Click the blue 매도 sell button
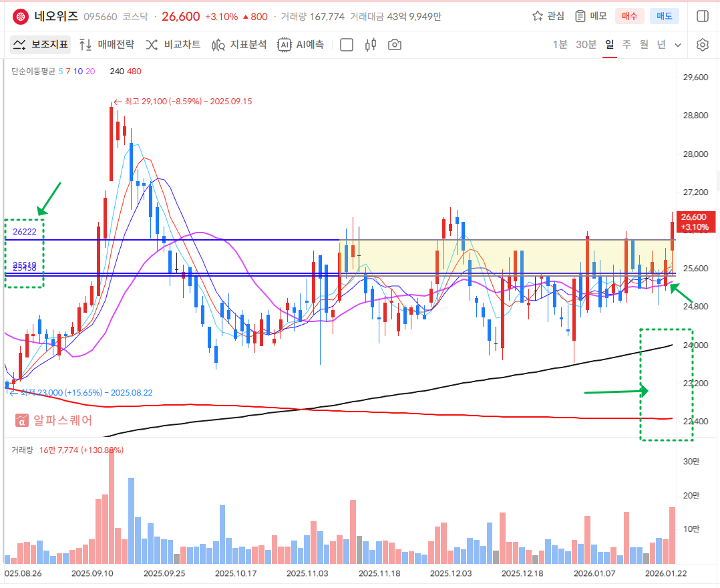720x588 pixels. point(664,16)
